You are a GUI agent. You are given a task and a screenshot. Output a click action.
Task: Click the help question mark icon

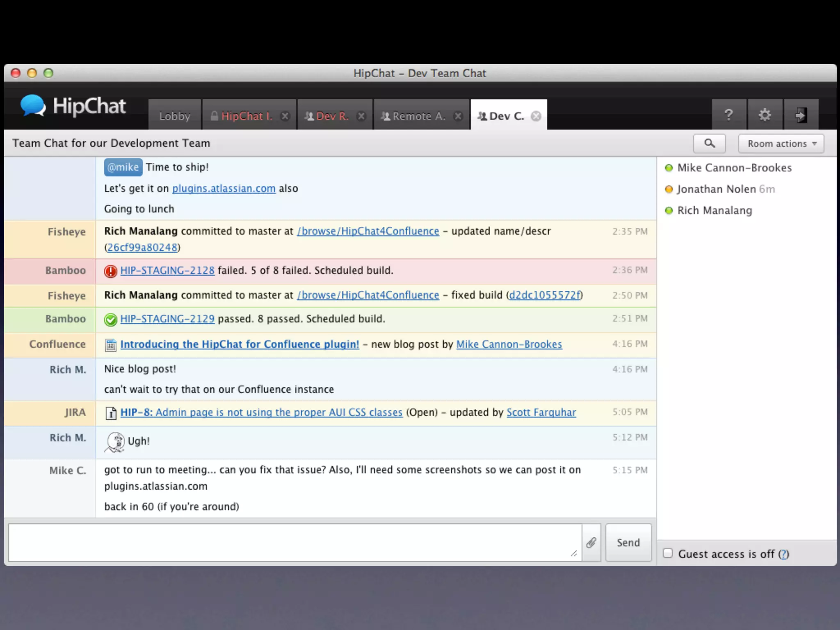coord(728,115)
